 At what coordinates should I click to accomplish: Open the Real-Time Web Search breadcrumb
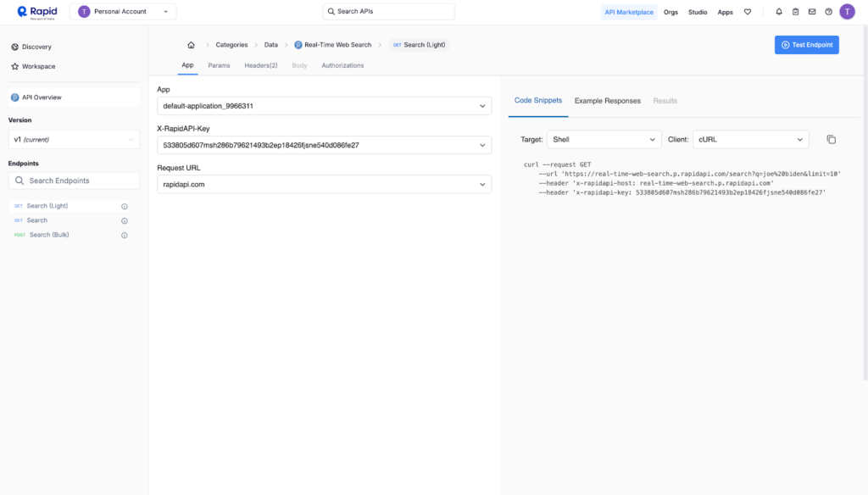[332, 45]
